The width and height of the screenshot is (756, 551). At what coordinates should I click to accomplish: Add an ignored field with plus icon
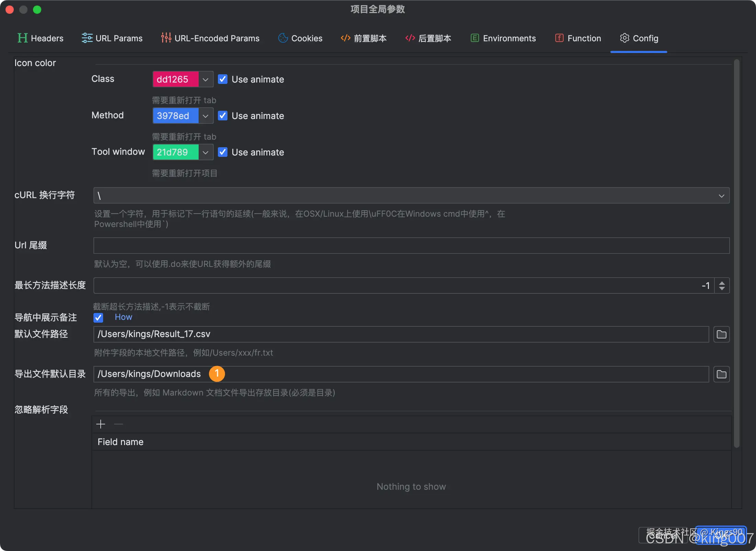101,424
